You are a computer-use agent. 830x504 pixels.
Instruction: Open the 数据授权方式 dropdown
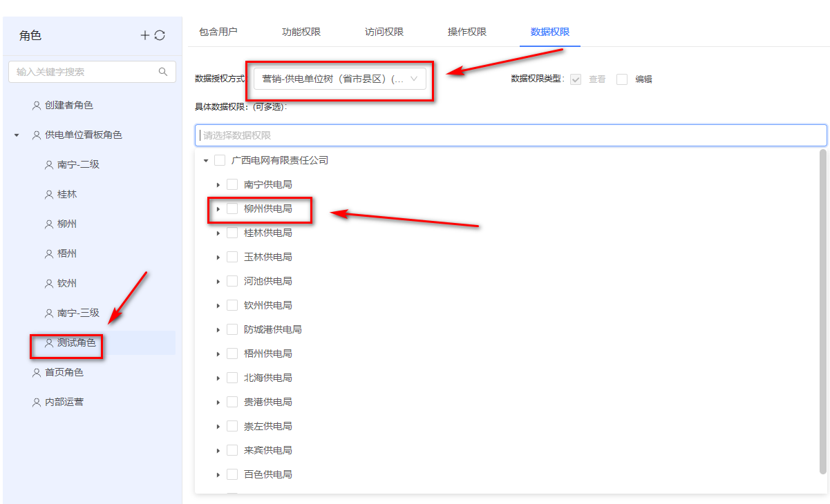pos(339,79)
